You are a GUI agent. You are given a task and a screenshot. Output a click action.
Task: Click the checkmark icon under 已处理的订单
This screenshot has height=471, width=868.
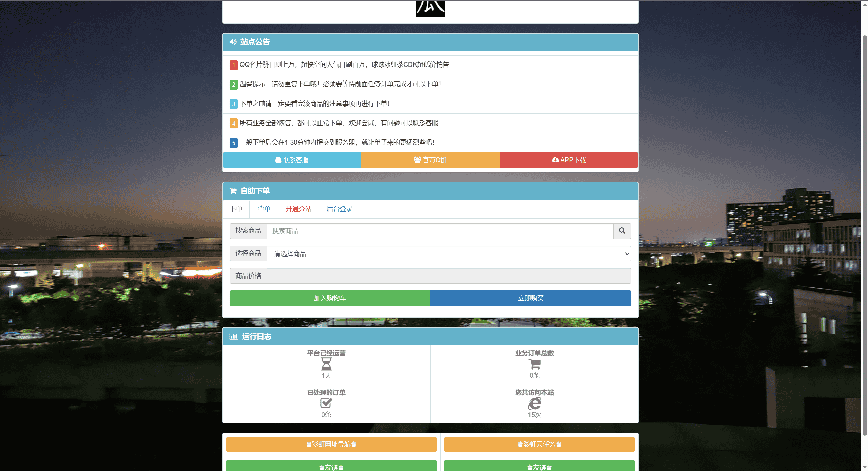(x=326, y=403)
